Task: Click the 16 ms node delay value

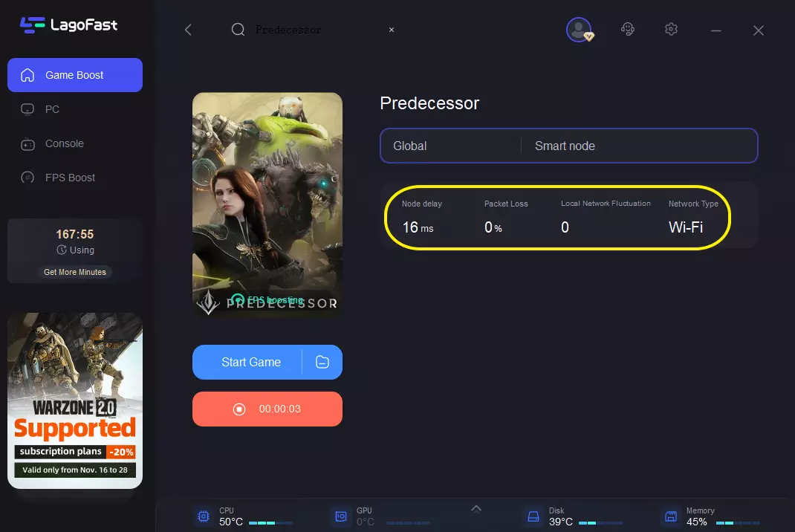Action: [418, 227]
